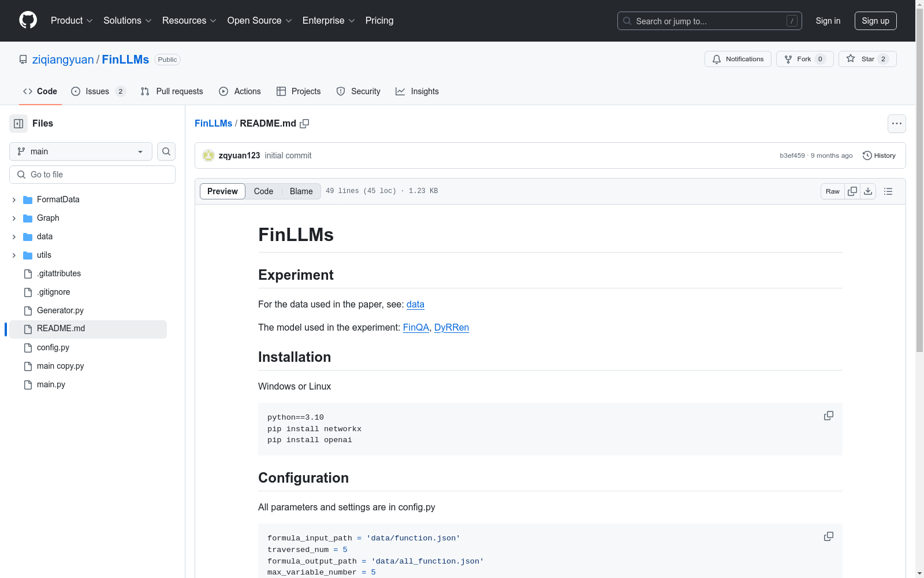The width and height of the screenshot is (924, 578).
Task: Open the main branch dropdown
Action: [81, 151]
